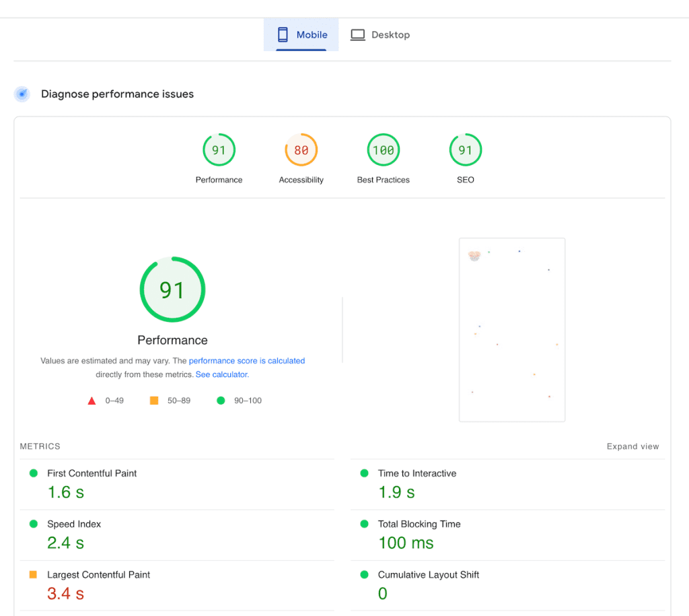689x616 pixels.
Task: Click the Time to Interactive metric label
Action: click(x=417, y=473)
